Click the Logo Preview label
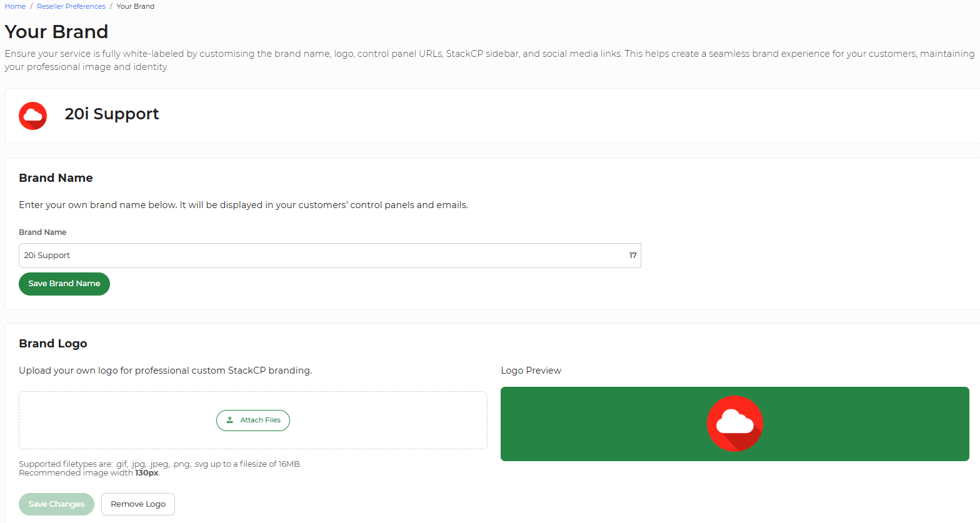Image resolution: width=980 pixels, height=523 pixels. [531, 371]
